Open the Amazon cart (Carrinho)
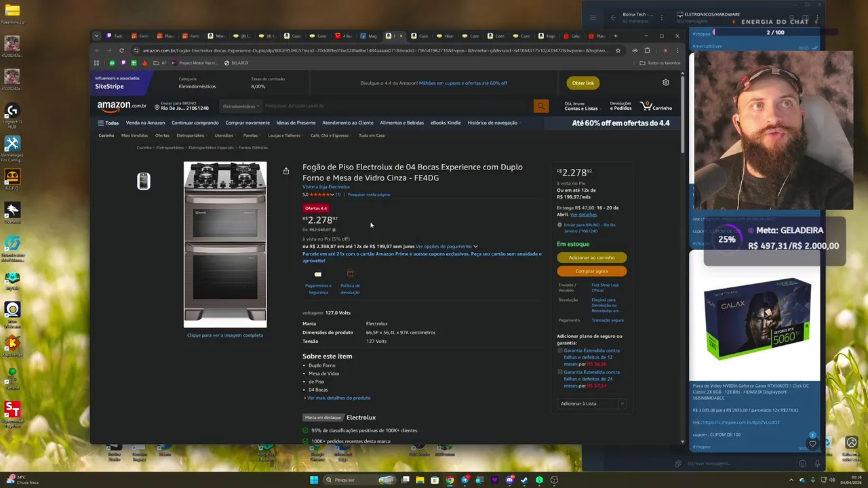868x488 pixels. tap(656, 106)
